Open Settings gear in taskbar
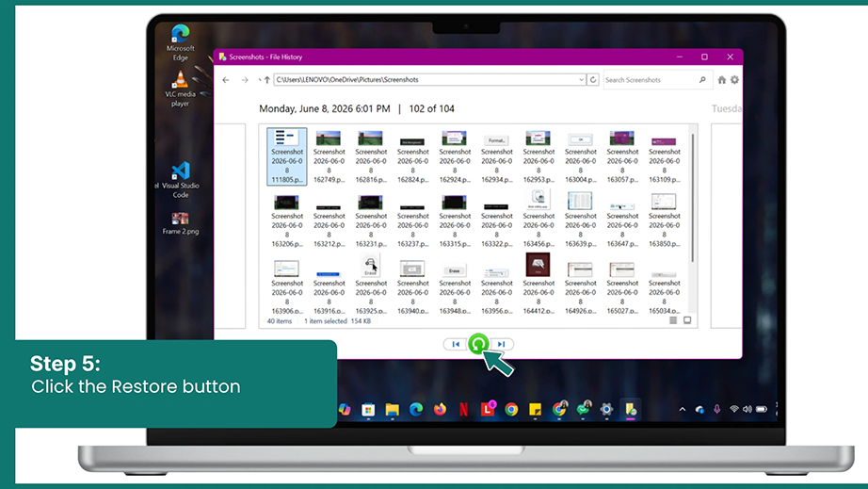This screenshot has width=868, height=489. tap(606, 410)
